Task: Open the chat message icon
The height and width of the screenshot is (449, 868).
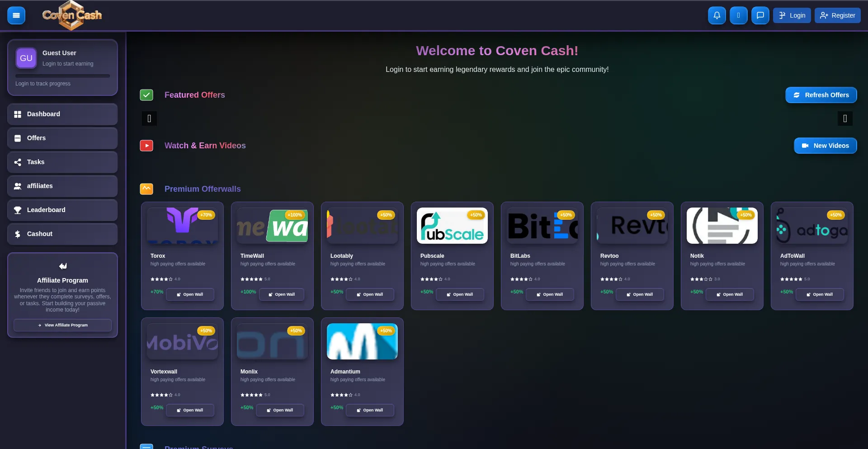Action: [760, 15]
